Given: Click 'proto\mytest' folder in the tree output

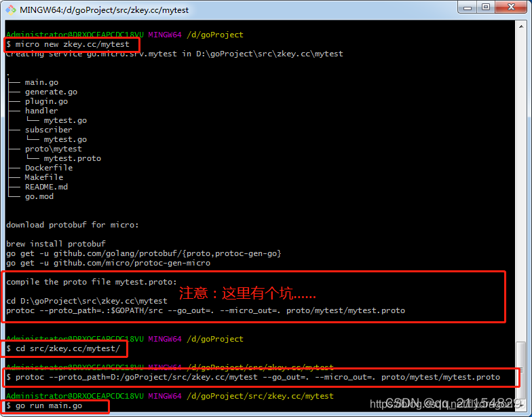Looking at the screenshot, I should click(53, 149).
